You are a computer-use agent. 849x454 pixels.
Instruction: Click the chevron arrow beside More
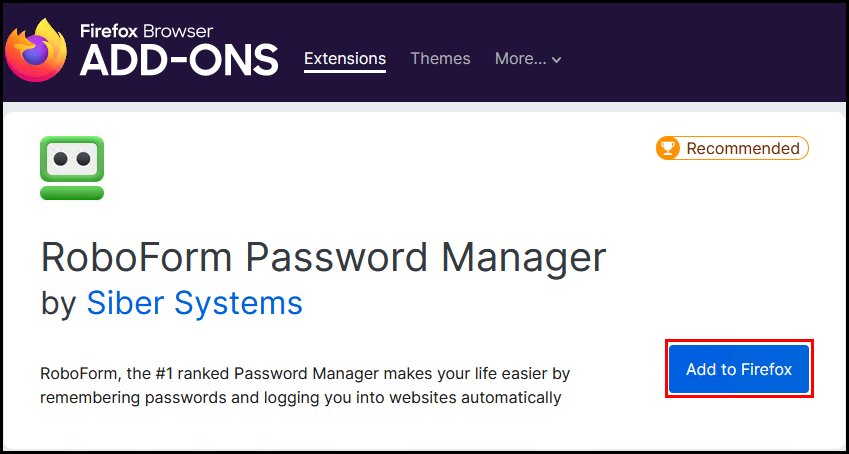click(x=556, y=60)
